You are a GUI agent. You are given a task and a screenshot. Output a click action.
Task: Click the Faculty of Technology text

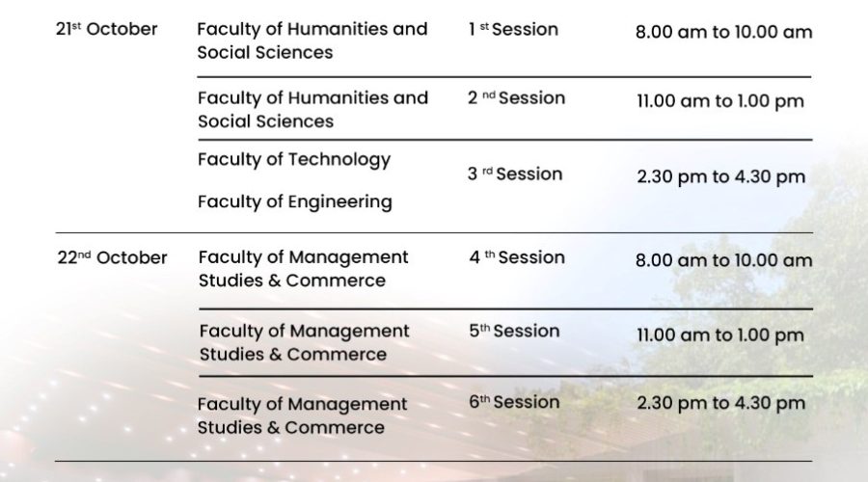293,159
